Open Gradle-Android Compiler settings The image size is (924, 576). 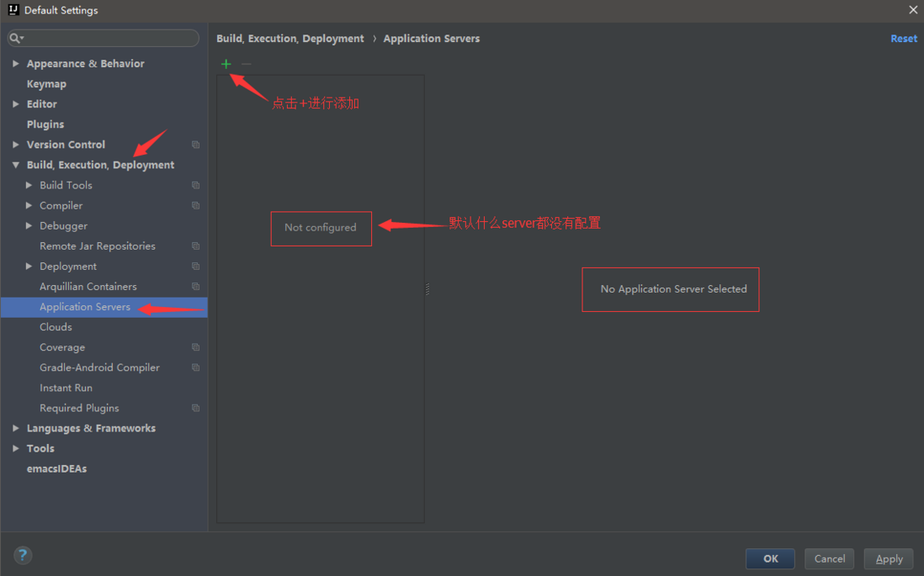(x=99, y=367)
